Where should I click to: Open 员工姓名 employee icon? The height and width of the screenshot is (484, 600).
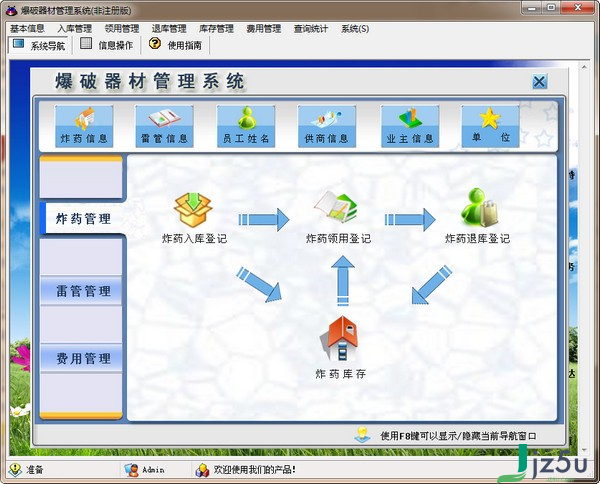click(246, 126)
